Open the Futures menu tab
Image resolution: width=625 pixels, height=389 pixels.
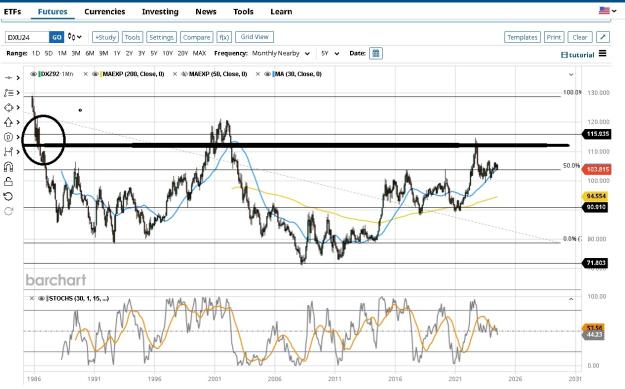pos(53,12)
